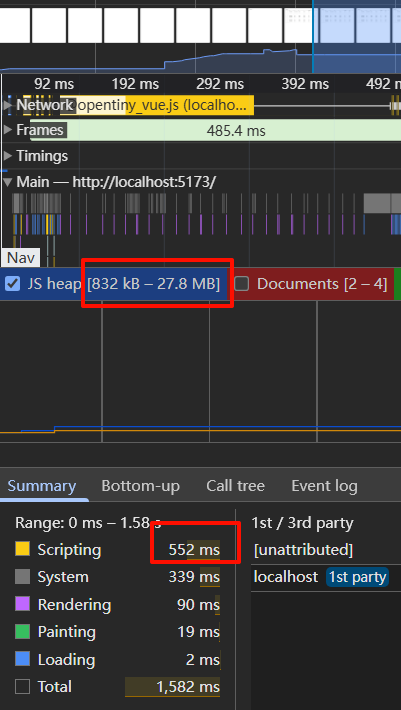Select the 485.4 ms frame bar
This screenshot has height=710, width=401.
[215, 131]
